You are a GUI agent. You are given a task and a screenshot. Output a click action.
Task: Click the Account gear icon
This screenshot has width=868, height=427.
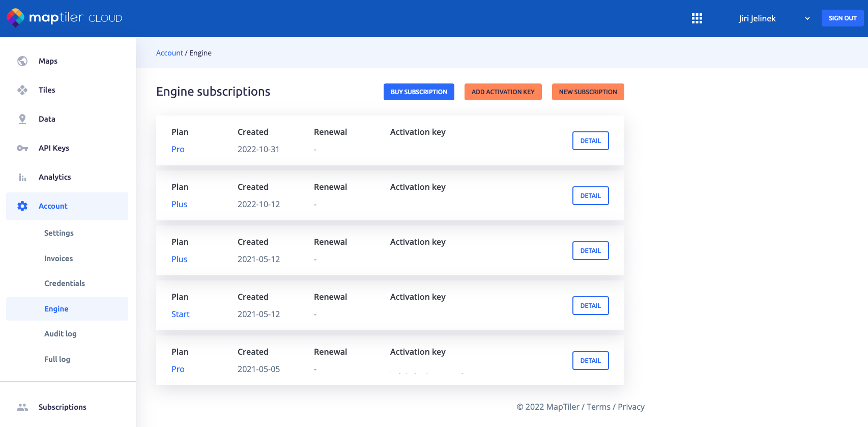click(x=22, y=206)
